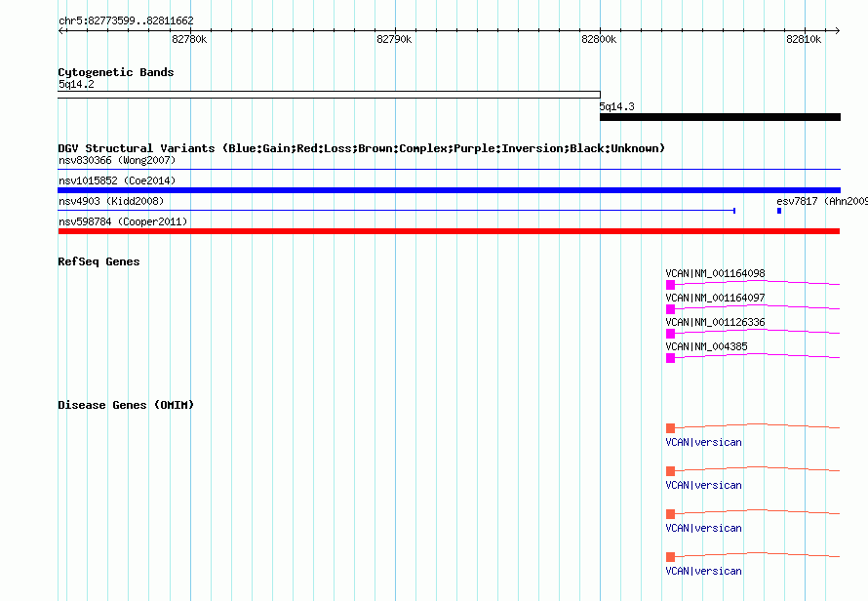Select the white 5q14.2 cytogenetic band bar

click(x=329, y=95)
